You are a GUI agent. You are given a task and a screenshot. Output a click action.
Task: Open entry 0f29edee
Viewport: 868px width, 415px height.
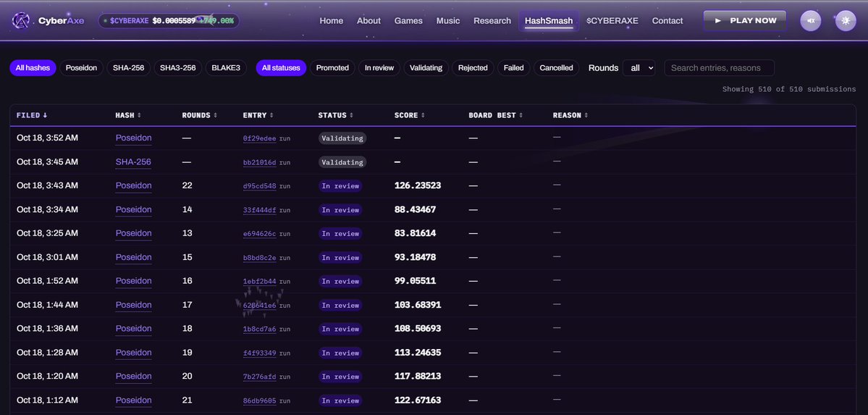(259, 138)
